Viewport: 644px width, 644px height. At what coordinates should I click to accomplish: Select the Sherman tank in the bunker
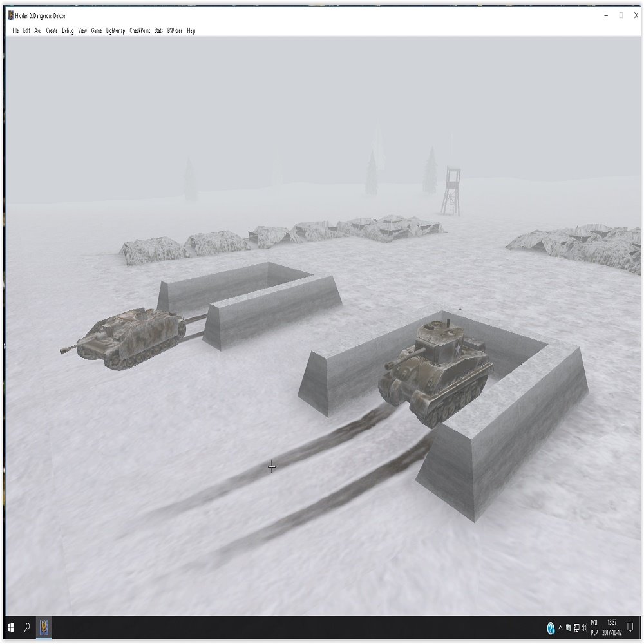[435, 373]
